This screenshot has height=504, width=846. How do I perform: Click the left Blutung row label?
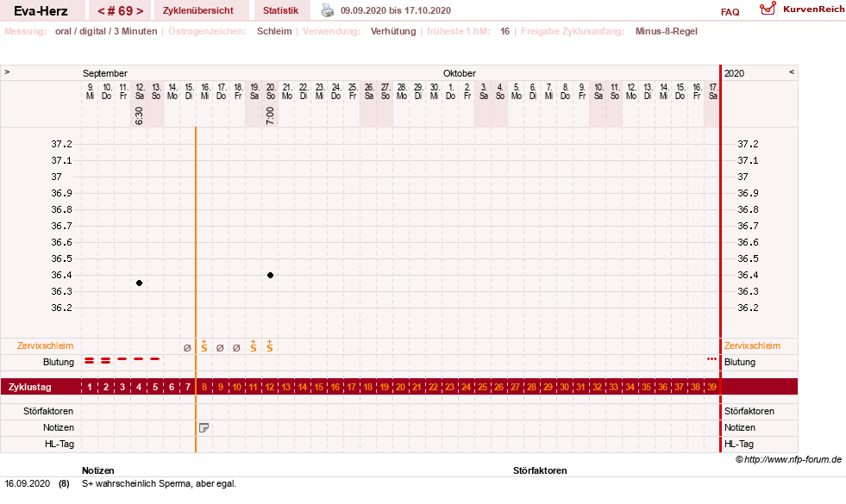tap(59, 362)
